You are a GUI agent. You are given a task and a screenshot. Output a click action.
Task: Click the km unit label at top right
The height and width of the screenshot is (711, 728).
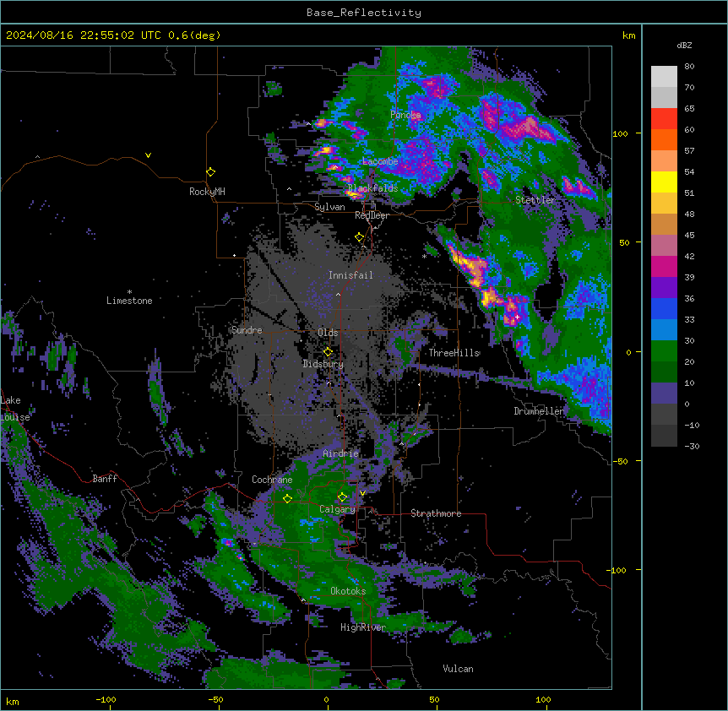[x=628, y=35]
